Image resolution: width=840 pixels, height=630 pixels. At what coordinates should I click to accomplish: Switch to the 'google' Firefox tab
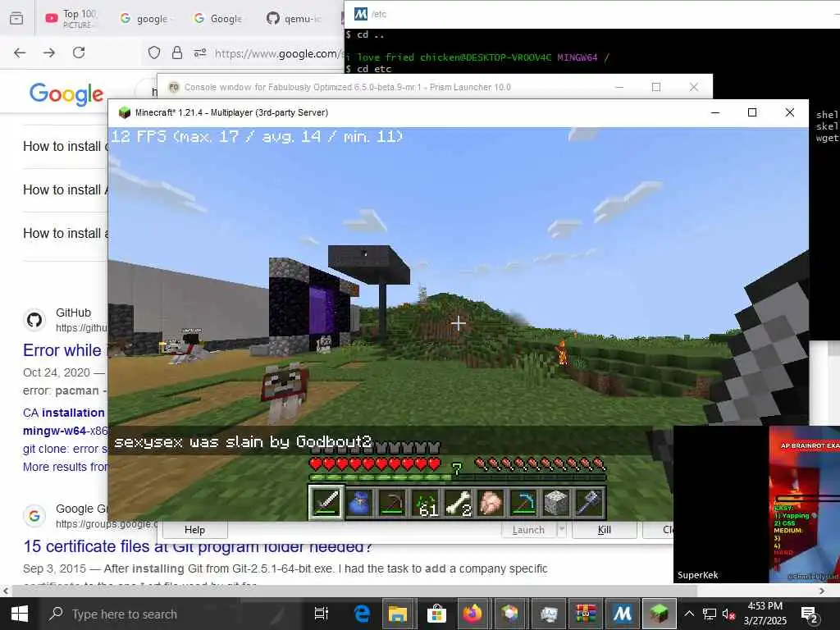(x=144, y=18)
